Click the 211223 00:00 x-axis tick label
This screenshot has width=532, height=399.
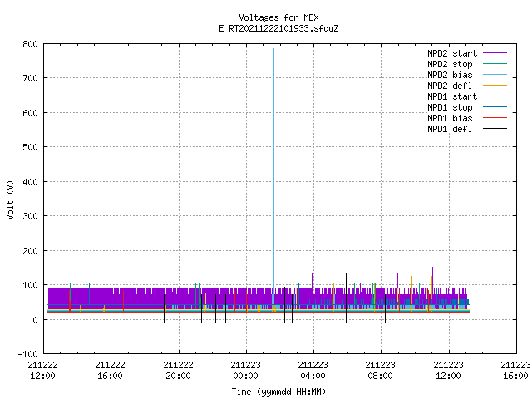pyautogui.click(x=246, y=371)
